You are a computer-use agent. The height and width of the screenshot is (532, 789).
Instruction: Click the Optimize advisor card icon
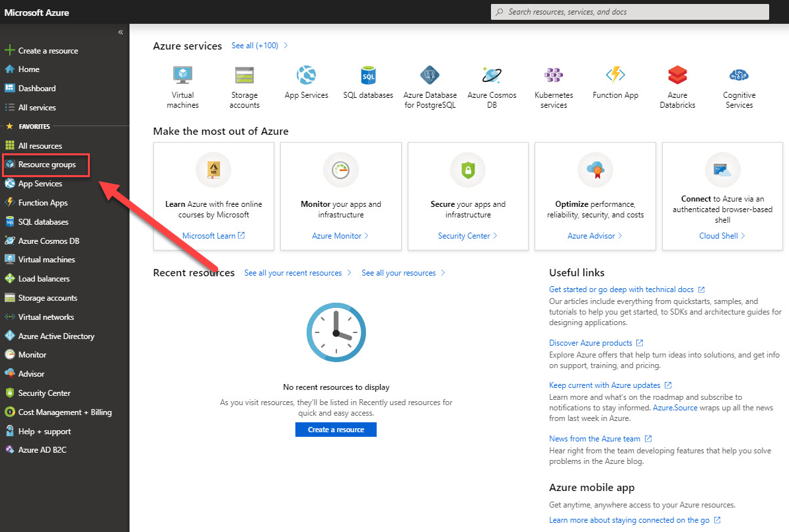[x=595, y=170]
